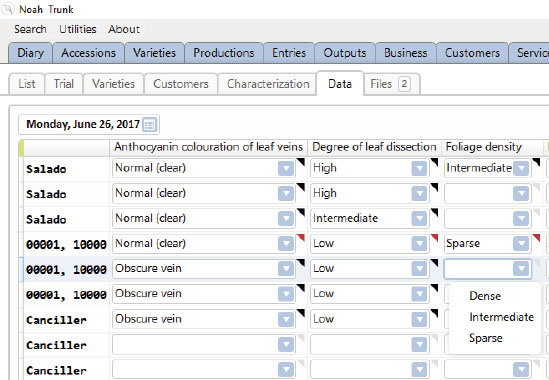
Task: Choose Sparse from the open dropdown list
Action: 486,338
